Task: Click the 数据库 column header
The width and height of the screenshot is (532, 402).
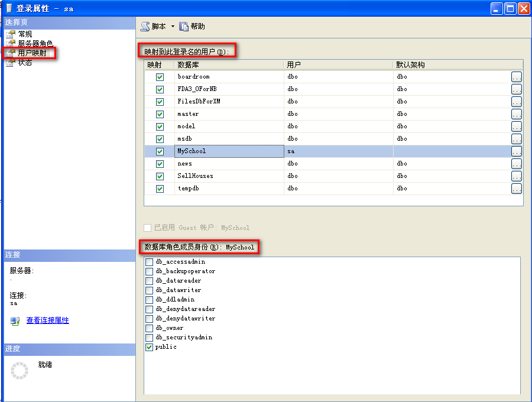Action: click(x=229, y=65)
